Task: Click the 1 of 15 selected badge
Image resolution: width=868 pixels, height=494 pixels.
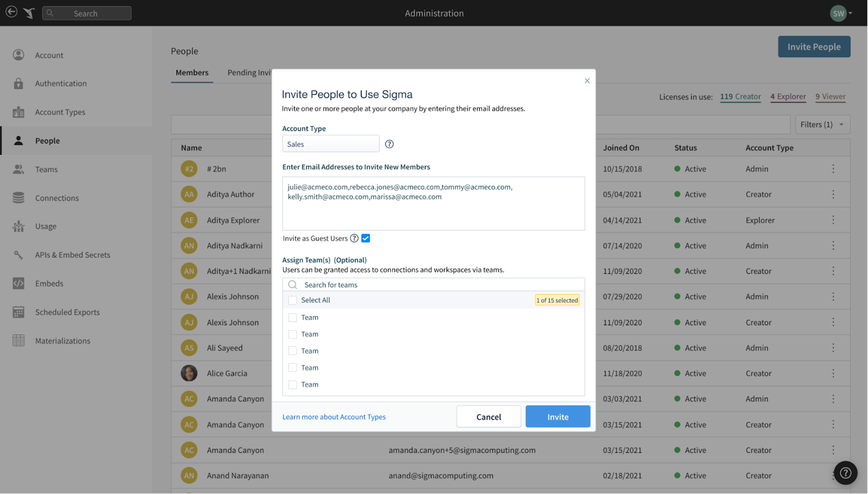Action: tap(557, 300)
